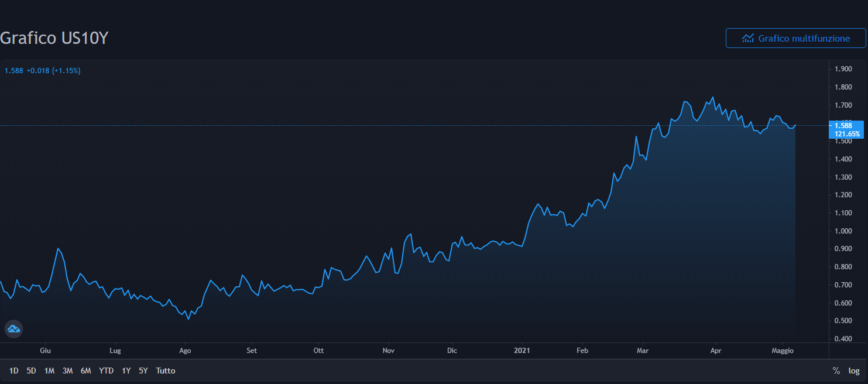This screenshot has width=868, height=384.
Task: Click the chart icon in Grafico multifunzione
Action: point(747,38)
